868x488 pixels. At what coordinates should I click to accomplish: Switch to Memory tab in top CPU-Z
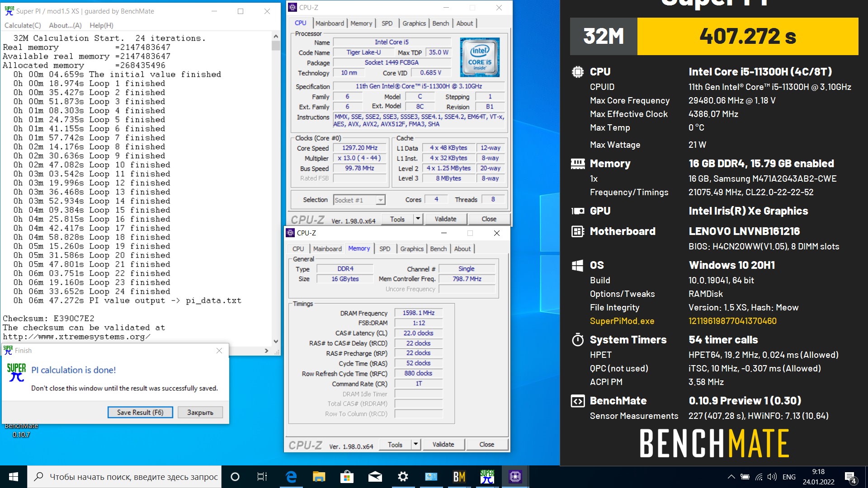tap(361, 23)
